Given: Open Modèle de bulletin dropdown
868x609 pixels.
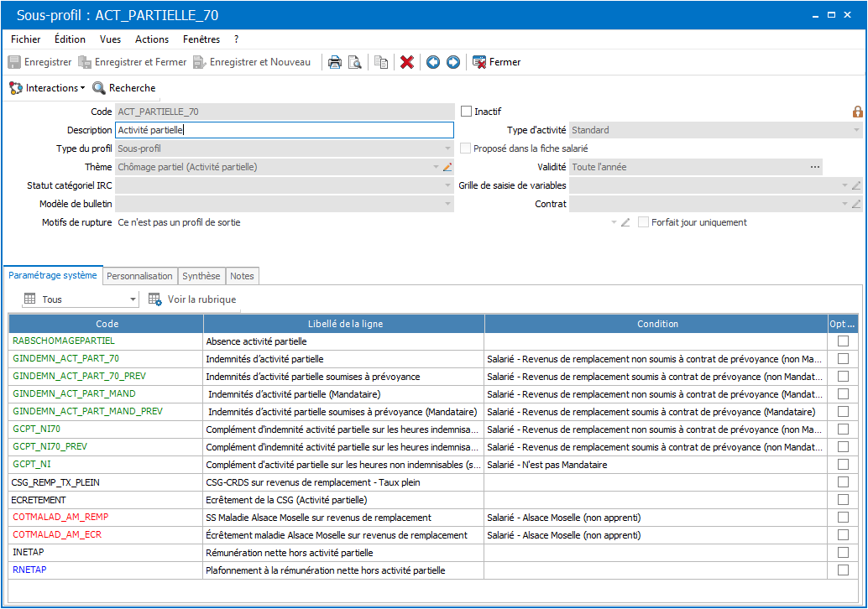Looking at the screenshot, I should (x=447, y=204).
